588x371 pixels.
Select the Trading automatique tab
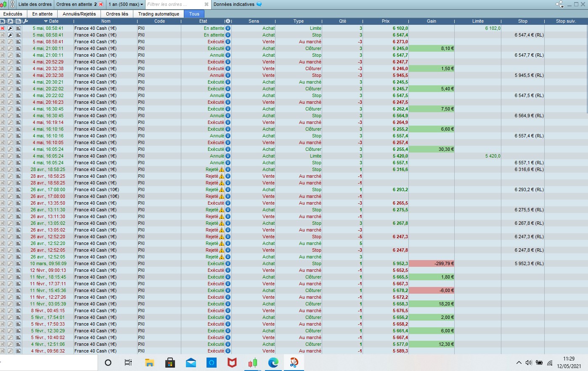[159, 14]
